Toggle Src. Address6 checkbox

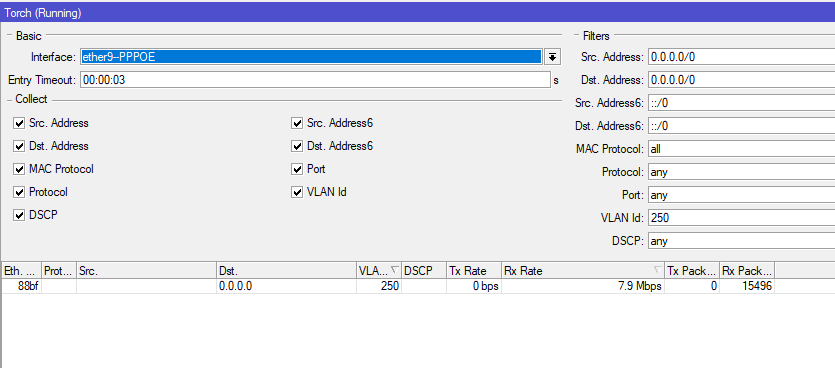click(297, 123)
